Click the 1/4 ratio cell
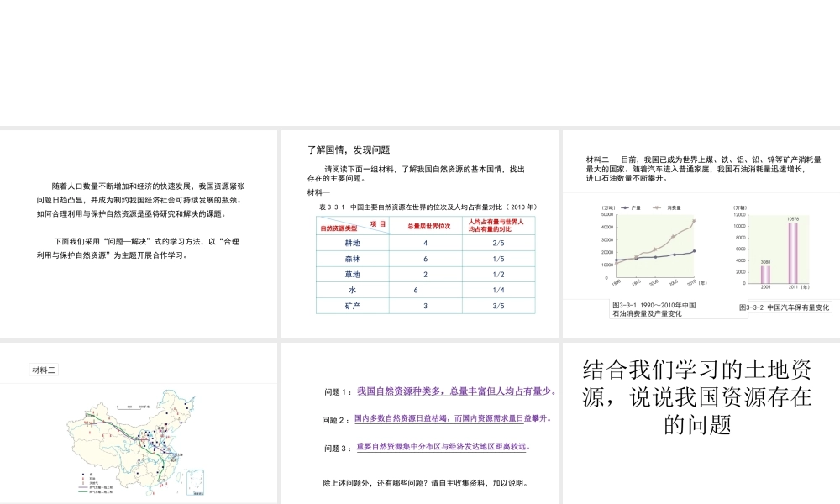 point(498,290)
